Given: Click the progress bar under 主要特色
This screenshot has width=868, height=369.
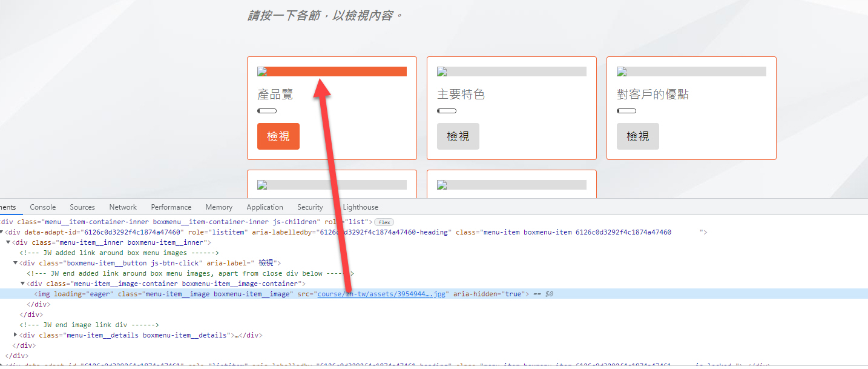Looking at the screenshot, I should point(447,111).
